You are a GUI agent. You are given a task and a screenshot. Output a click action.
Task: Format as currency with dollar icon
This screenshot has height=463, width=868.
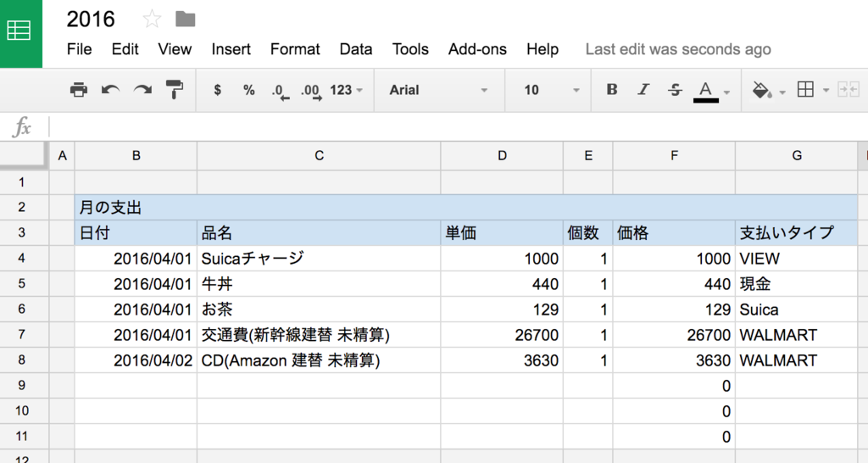pos(218,90)
